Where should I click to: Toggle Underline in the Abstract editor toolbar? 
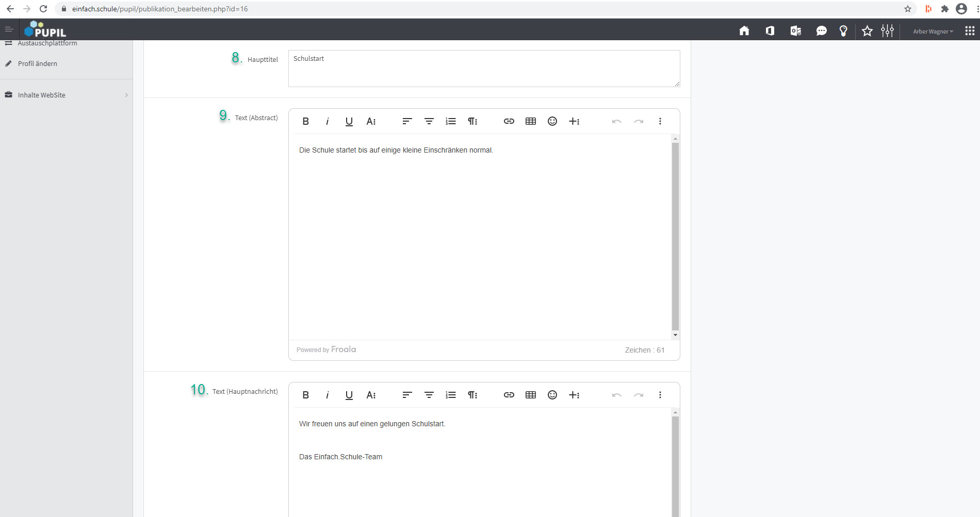tap(349, 121)
